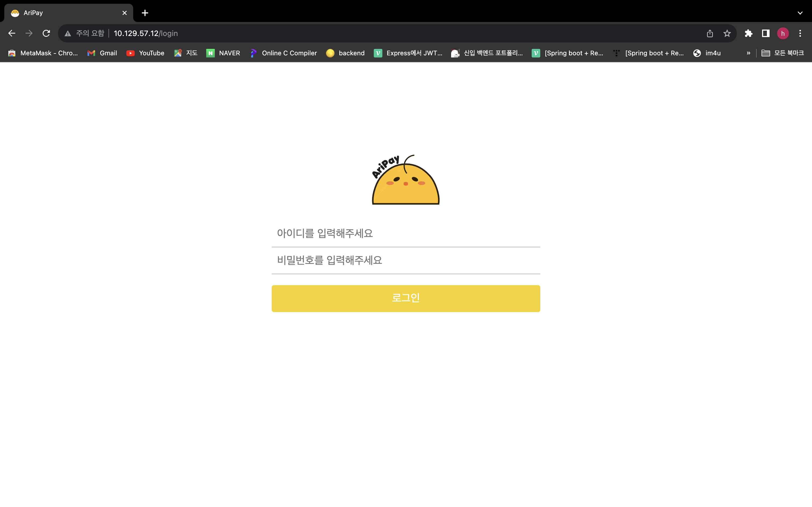The height and width of the screenshot is (507, 812).
Task: Select the AriPay browser tab
Action: pos(69,13)
